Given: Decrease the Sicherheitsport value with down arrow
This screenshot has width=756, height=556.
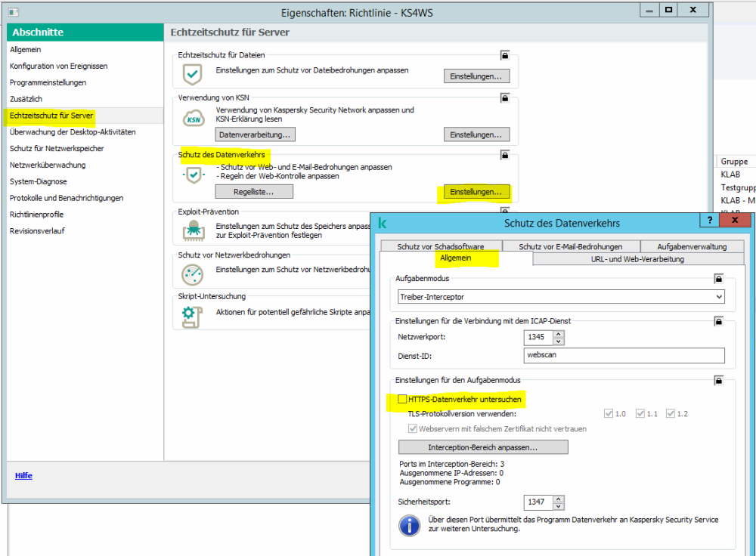Looking at the screenshot, I should (559, 505).
